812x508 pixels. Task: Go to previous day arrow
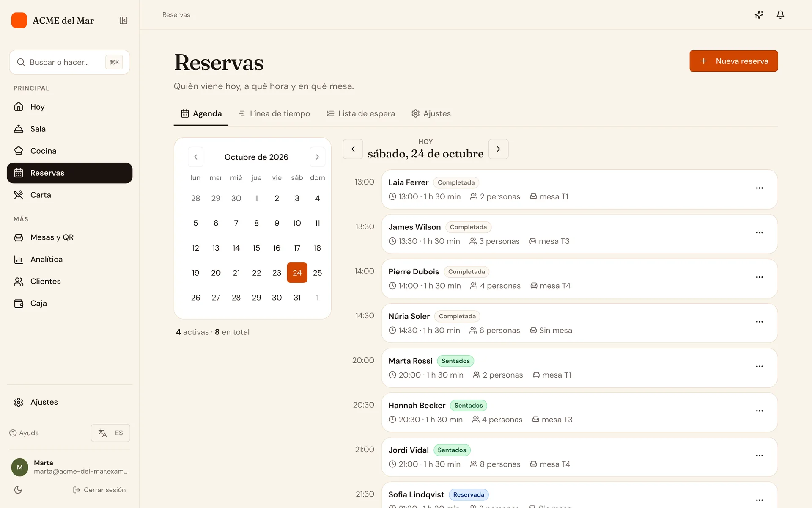[353, 149]
